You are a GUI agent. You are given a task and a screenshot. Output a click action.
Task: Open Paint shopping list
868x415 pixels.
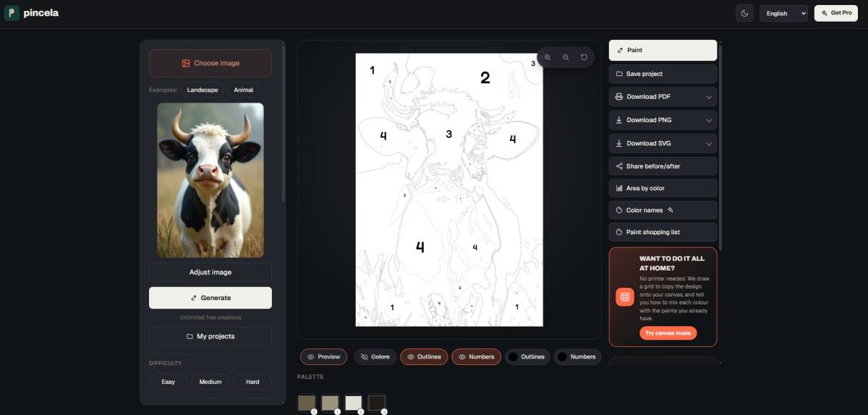pyautogui.click(x=663, y=232)
